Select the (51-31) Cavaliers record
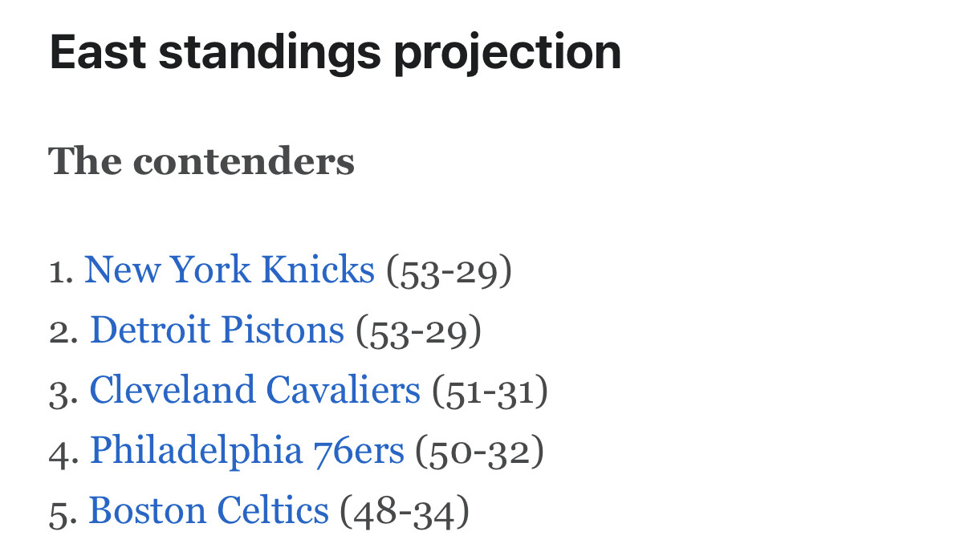 [490, 392]
